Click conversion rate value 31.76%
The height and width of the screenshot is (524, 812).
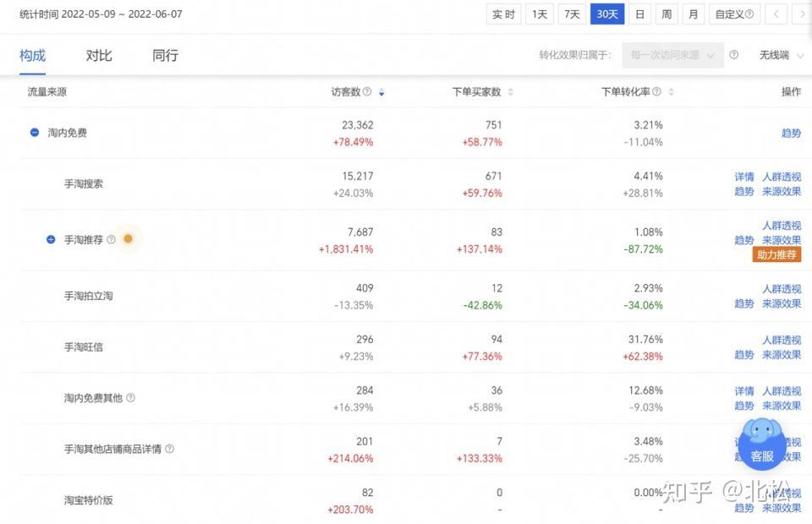point(645,340)
